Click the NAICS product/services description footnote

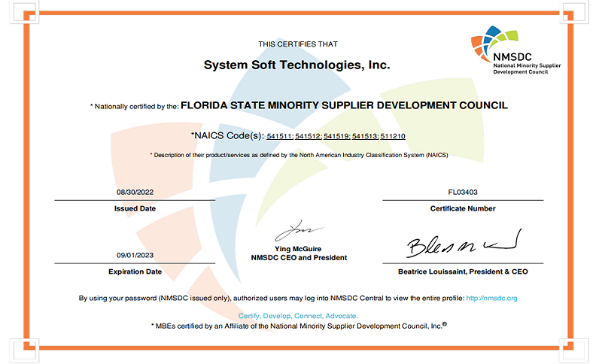(x=299, y=155)
